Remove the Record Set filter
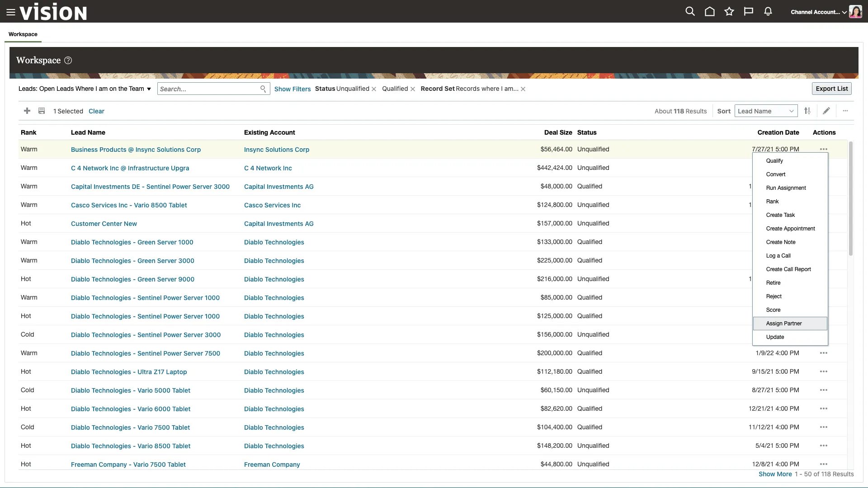The width and height of the screenshot is (868, 488). point(523,89)
